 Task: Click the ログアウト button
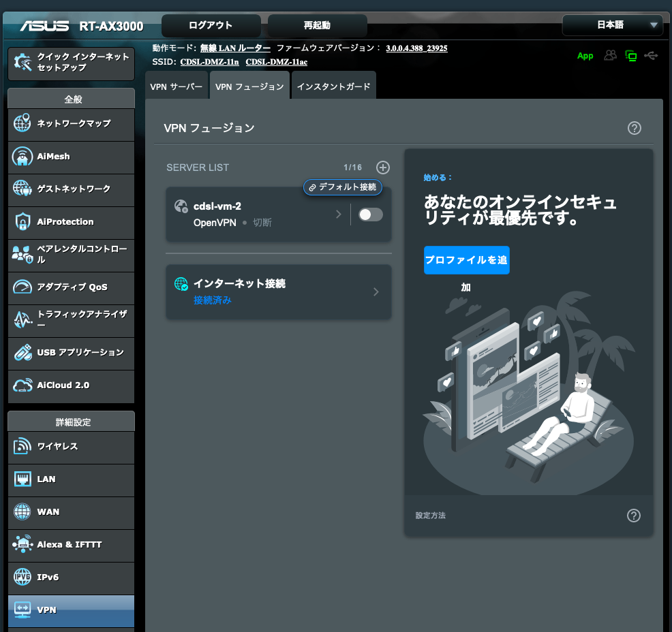(211, 26)
